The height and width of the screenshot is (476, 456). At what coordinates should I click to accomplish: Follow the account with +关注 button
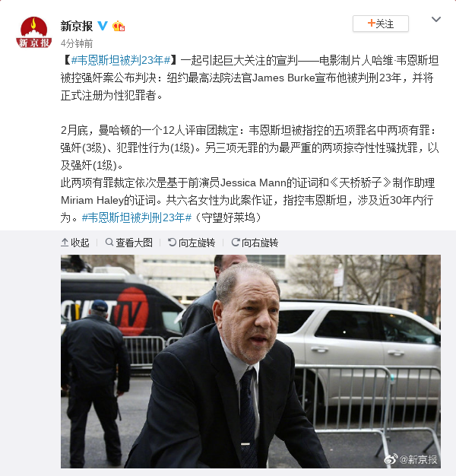click(381, 24)
